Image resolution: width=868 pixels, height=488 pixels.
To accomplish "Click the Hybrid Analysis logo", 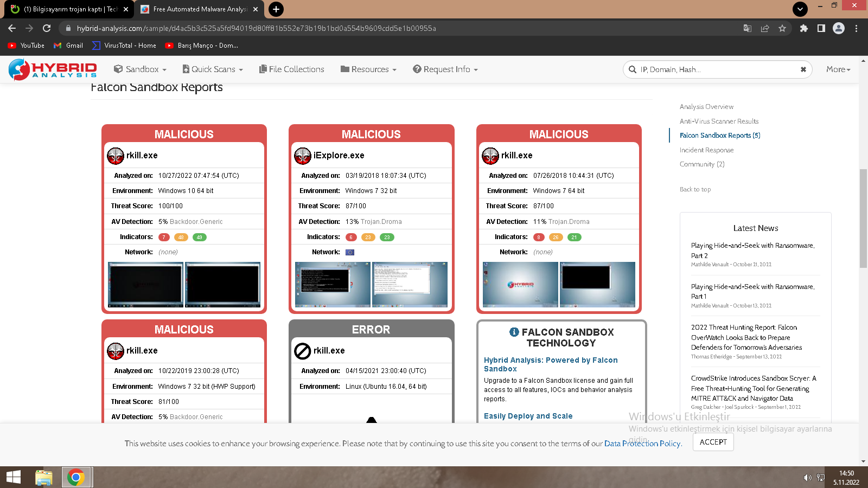I will [53, 69].
